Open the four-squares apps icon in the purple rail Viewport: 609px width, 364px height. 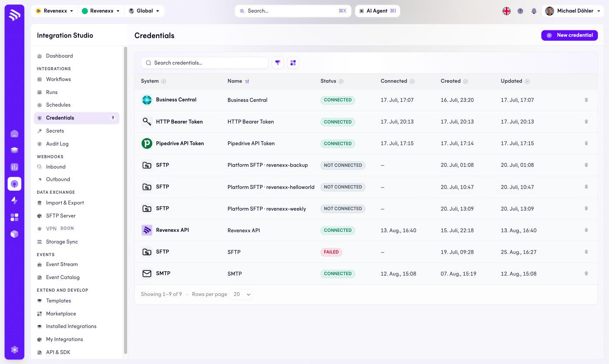click(14, 217)
